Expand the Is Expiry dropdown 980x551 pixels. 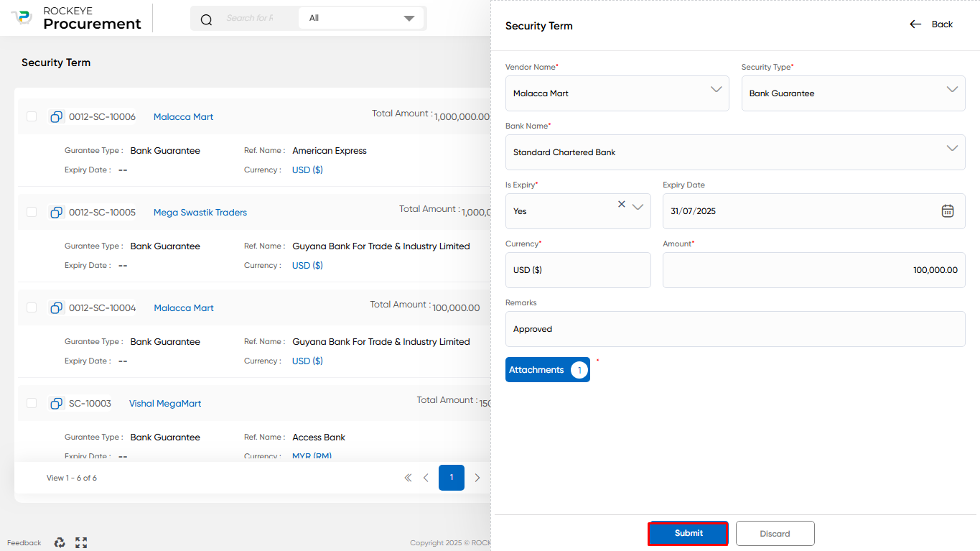click(x=638, y=207)
